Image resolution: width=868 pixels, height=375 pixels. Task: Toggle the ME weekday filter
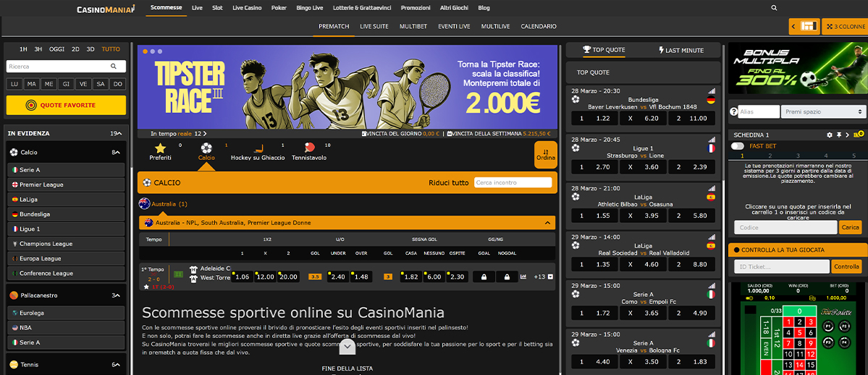click(49, 84)
